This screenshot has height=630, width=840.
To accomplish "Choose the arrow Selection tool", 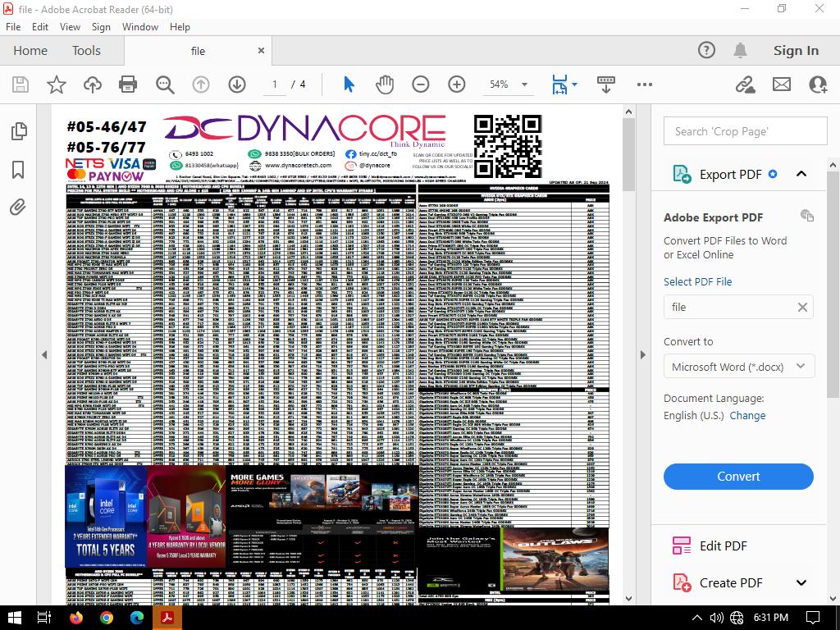I will coord(349,84).
